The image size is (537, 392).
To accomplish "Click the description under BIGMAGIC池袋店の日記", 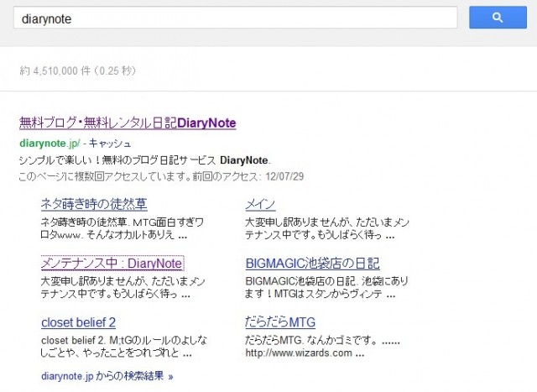I will pos(326,287).
